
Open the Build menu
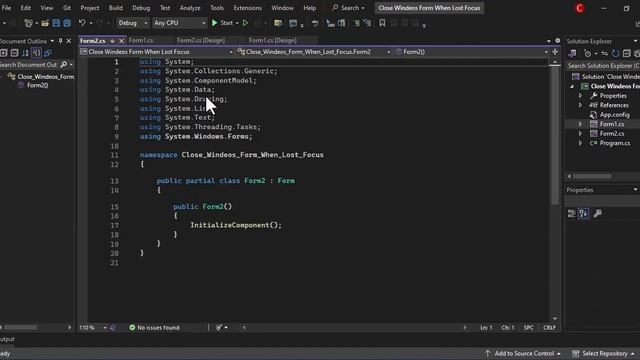(116, 8)
